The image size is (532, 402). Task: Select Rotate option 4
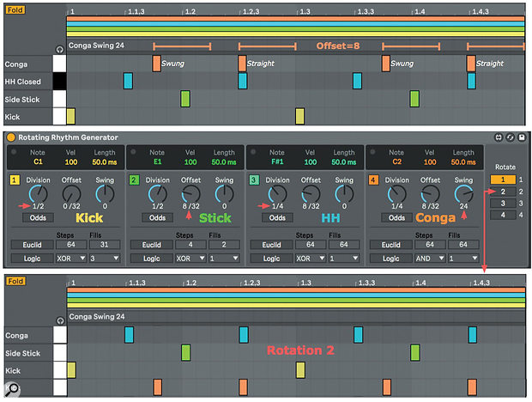click(503, 215)
